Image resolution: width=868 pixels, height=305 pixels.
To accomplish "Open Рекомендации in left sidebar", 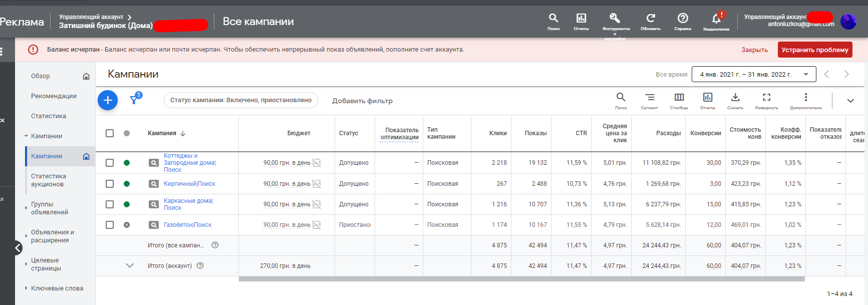I will click(x=54, y=96).
